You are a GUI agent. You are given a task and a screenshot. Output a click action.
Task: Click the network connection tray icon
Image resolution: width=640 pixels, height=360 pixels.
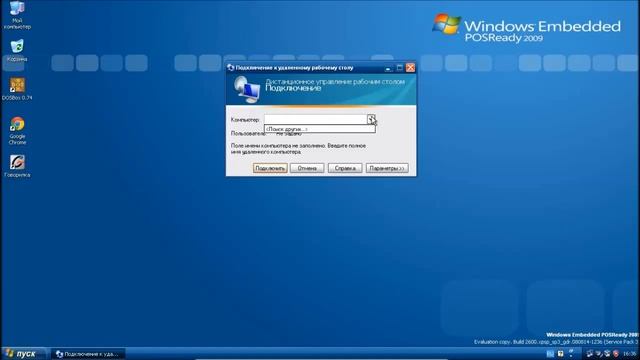coord(589,353)
